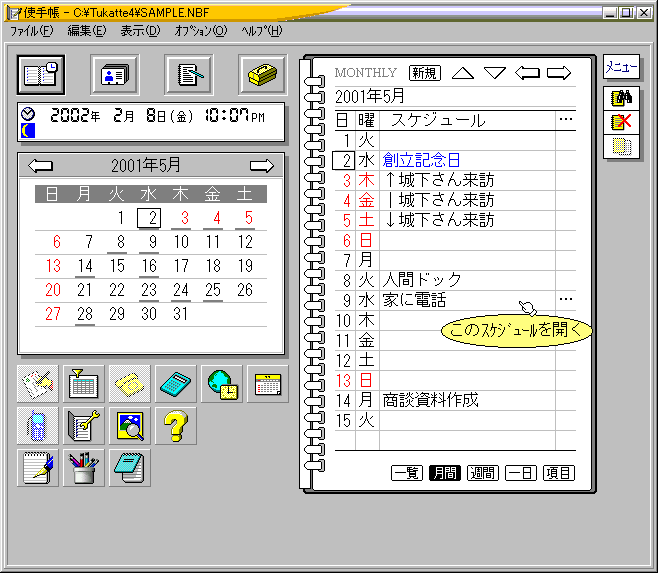Select ↑城下さん来訪 entry on day 3
The width and height of the screenshot is (658, 573).
pyautogui.click(x=439, y=180)
